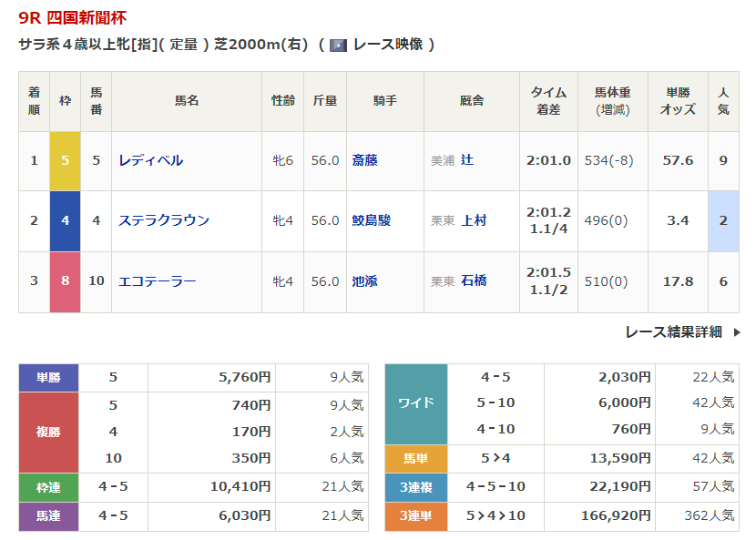Open the レース映像 video link
The image size is (756, 540).
387,44
